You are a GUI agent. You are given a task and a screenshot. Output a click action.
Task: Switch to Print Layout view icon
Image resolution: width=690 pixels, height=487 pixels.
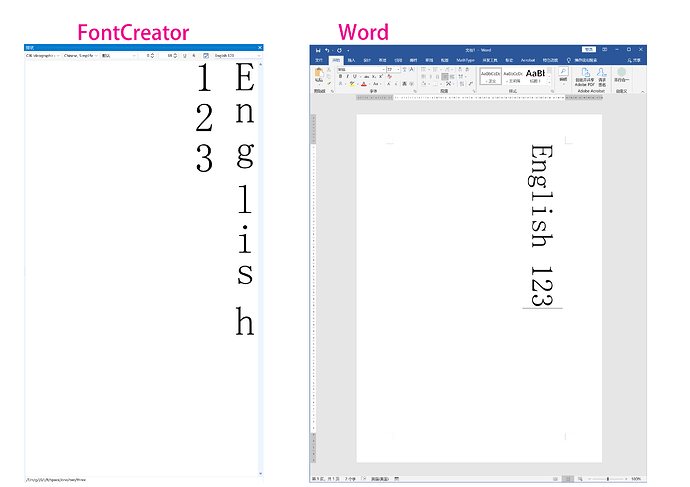coord(568,479)
